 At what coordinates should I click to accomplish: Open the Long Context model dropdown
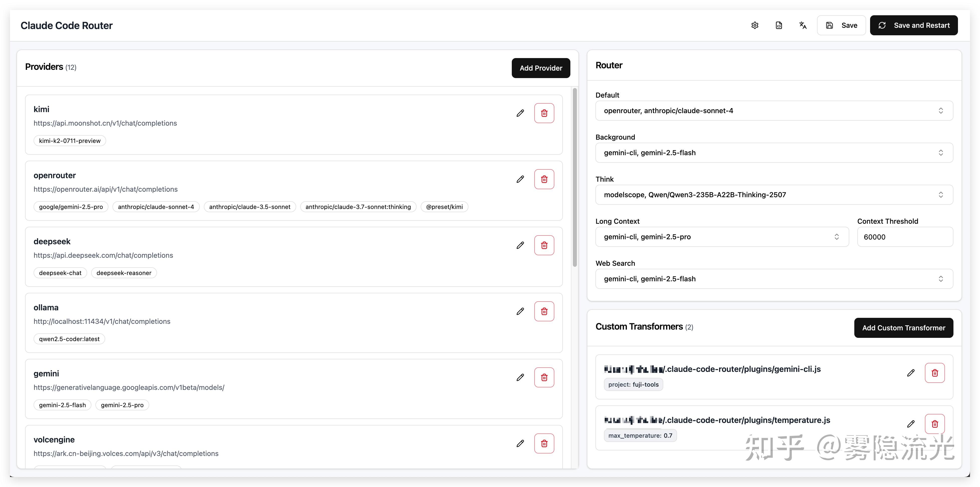pyautogui.click(x=722, y=237)
